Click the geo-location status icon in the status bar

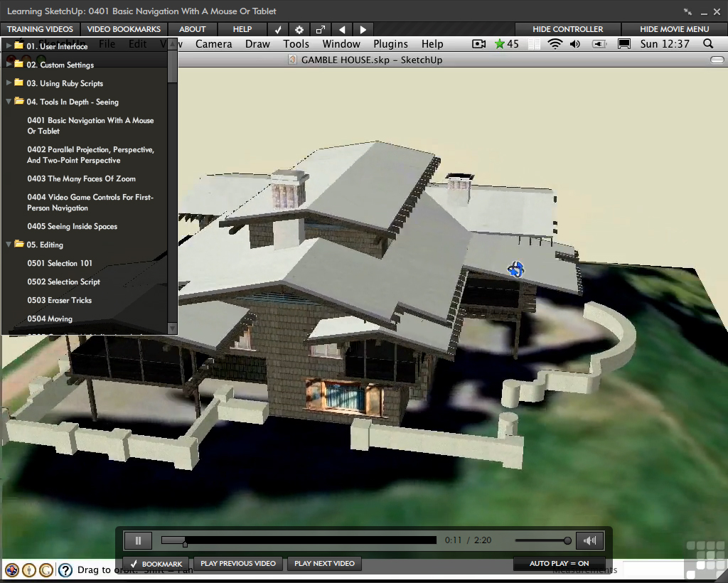(11, 570)
